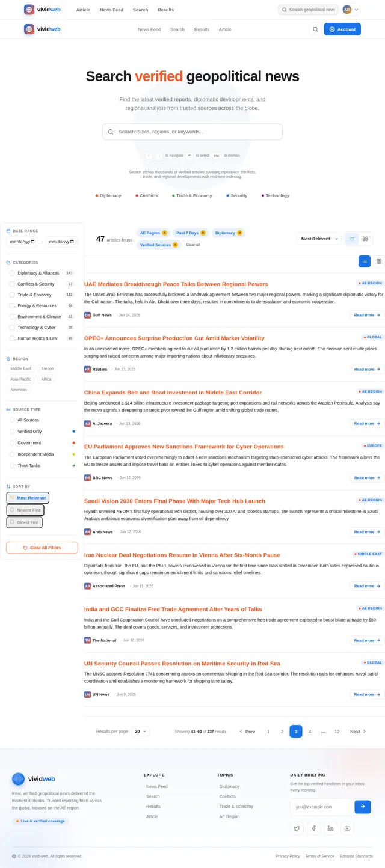Click Clear all next to filter chips
This screenshot has height=868, width=385.
(x=193, y=245)
